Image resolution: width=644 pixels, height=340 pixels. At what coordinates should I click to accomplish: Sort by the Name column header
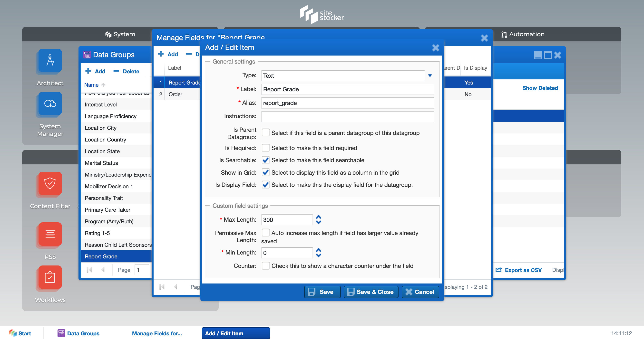91,85
